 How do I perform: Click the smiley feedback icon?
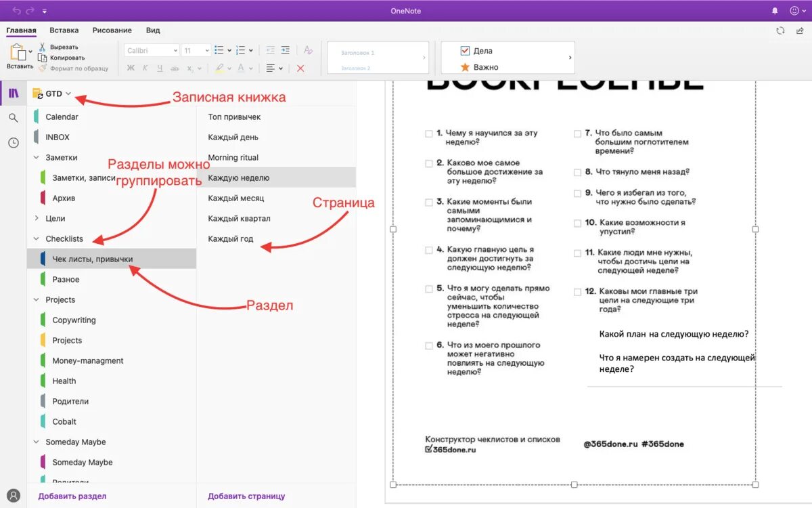click(x=794, y=11)
